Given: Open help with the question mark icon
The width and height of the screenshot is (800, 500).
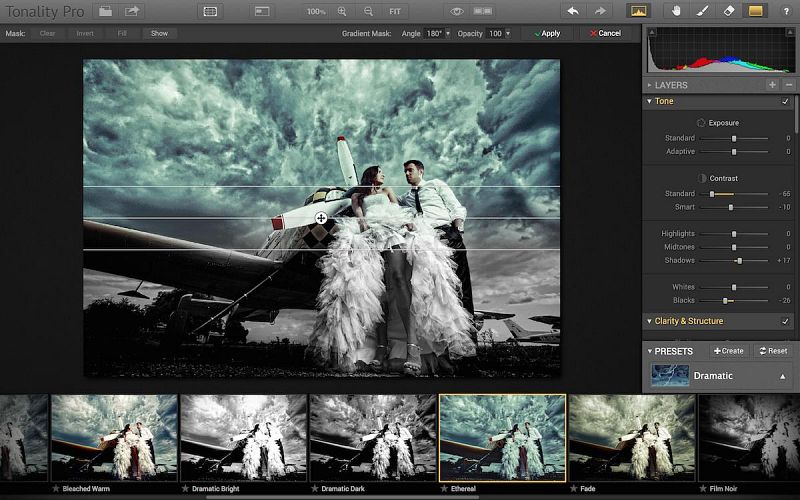Looking at the screenshot, I should click(786, 11).
